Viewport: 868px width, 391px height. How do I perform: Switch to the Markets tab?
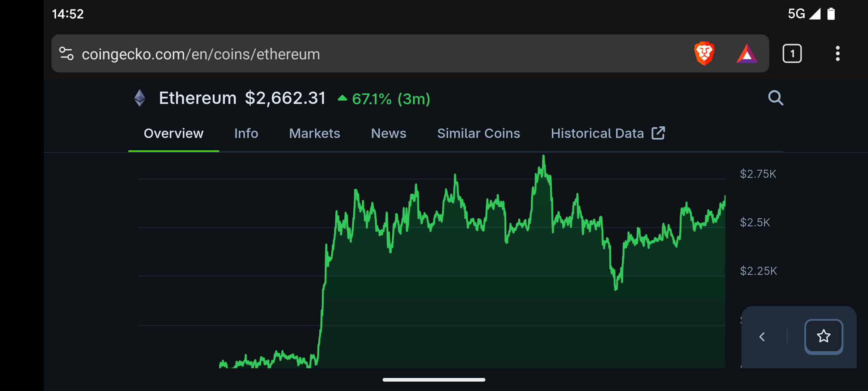pyautogui.click(x=315, y=133)
